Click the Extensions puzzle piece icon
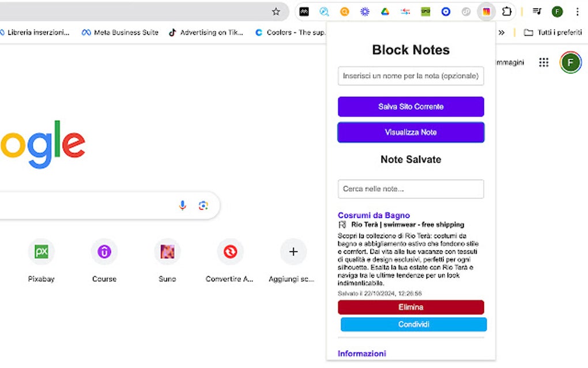The image size is (588, 368). click(x=506, y=11)
